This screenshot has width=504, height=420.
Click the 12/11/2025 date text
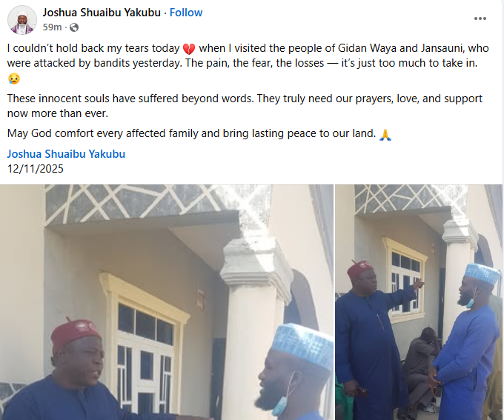(36, 169)
